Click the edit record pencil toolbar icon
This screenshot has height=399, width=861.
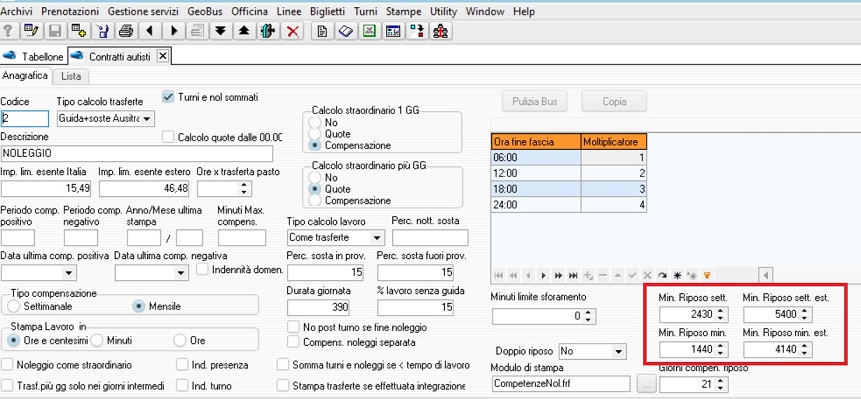(31, 31)
